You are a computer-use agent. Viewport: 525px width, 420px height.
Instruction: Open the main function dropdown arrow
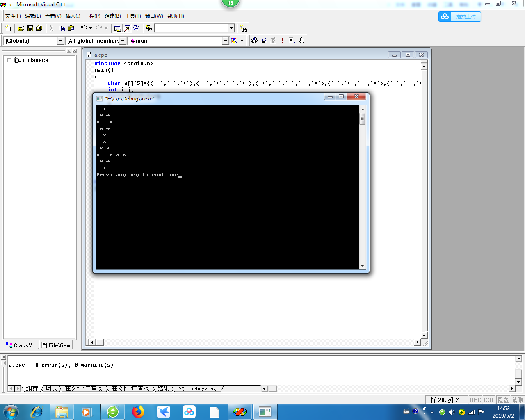tap(225, 41)
